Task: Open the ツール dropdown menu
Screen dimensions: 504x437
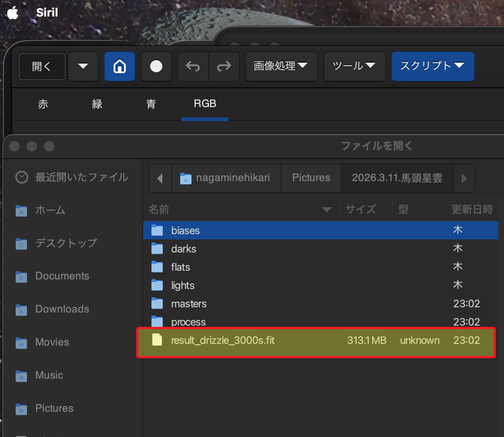Action: point(354,66)
